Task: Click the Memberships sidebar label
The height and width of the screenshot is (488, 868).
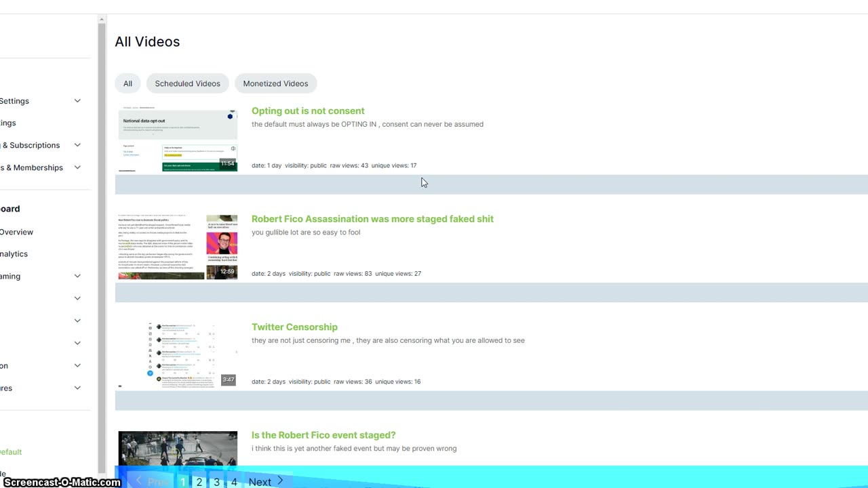Action: tap(31, 167)
